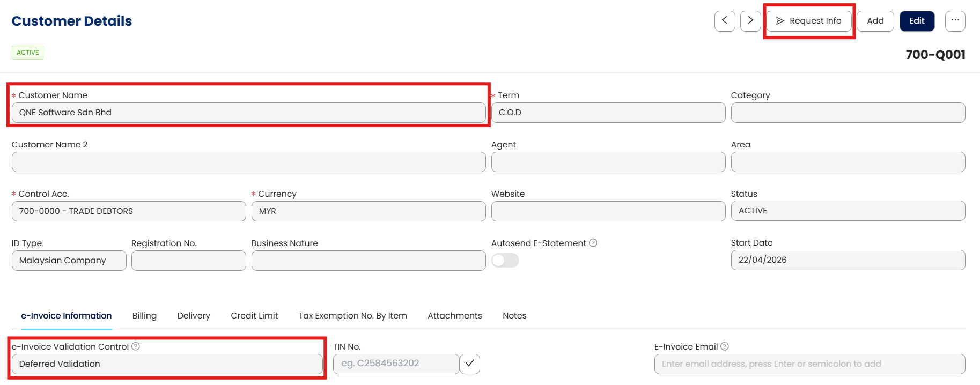Viewport: 980px width, 385px height.
Task: Select the Attachments tab
Action: point(454,316)
